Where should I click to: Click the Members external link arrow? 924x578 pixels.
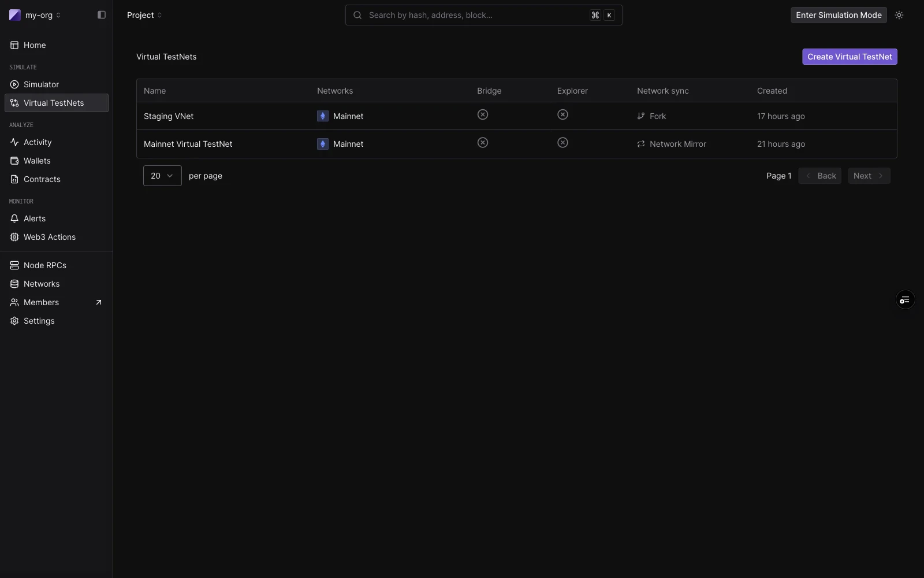pyautogui.click(x=99, y=302)
